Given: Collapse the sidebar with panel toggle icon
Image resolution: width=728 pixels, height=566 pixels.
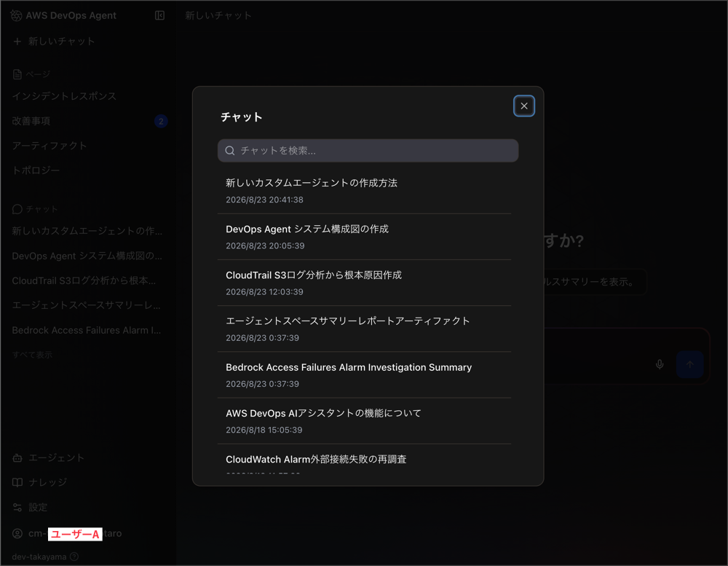Looking at the screenshot, I should [x=159, y=15].
